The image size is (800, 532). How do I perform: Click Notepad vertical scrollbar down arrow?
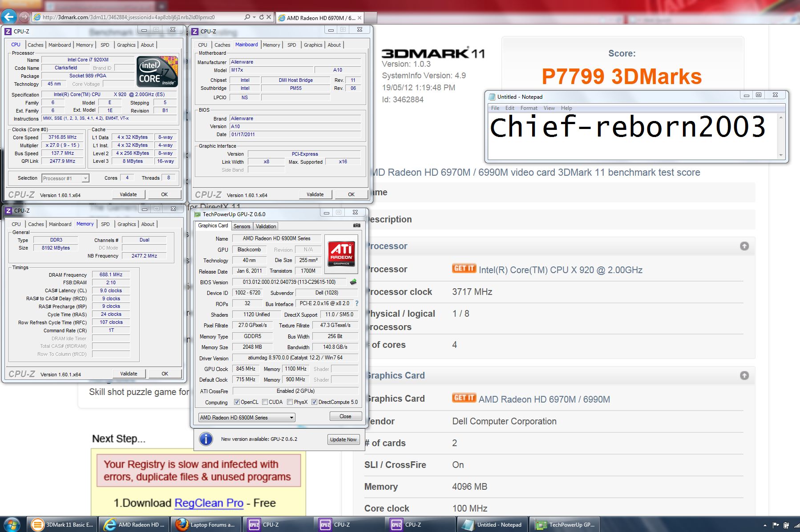point(780,156)
